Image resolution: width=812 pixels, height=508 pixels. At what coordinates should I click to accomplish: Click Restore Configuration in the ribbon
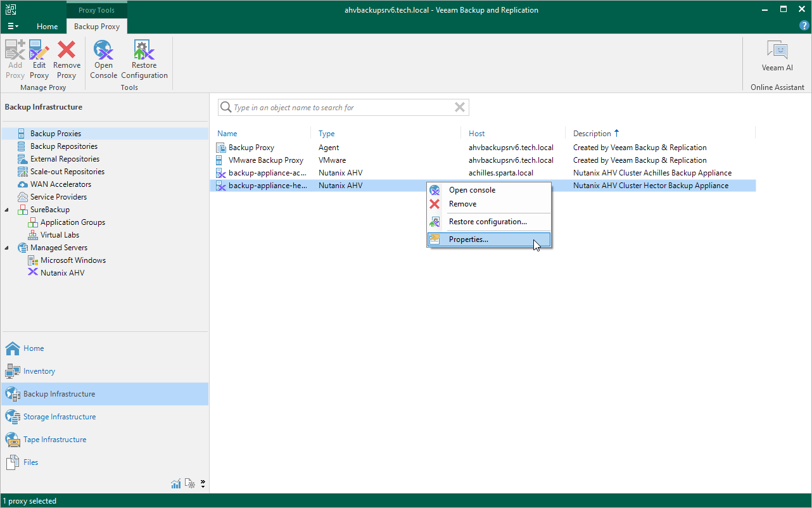coord(144,60)
